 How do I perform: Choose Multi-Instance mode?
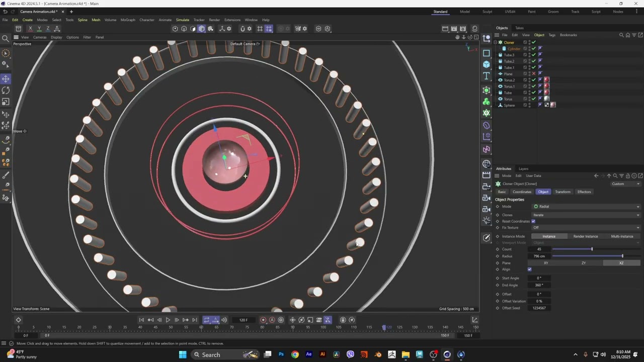622,236
